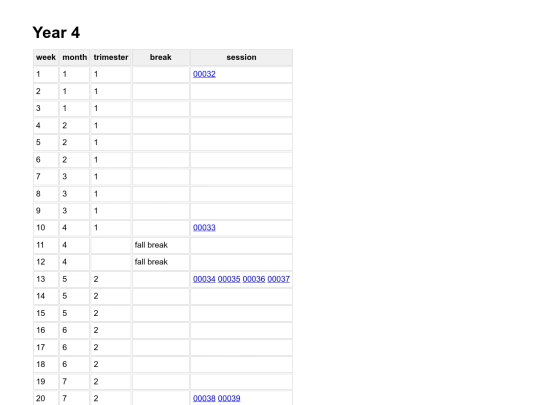
Task: Click the session column header
Action: (x=241, y=57)
